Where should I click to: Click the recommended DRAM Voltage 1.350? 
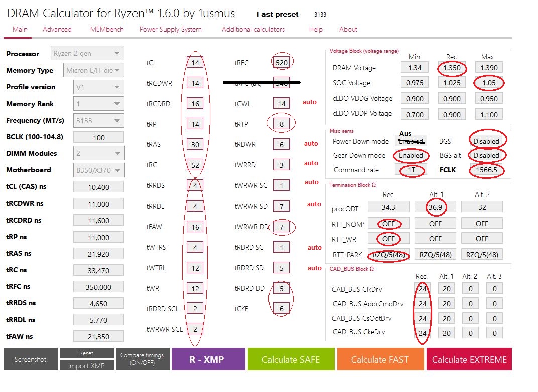452,68
